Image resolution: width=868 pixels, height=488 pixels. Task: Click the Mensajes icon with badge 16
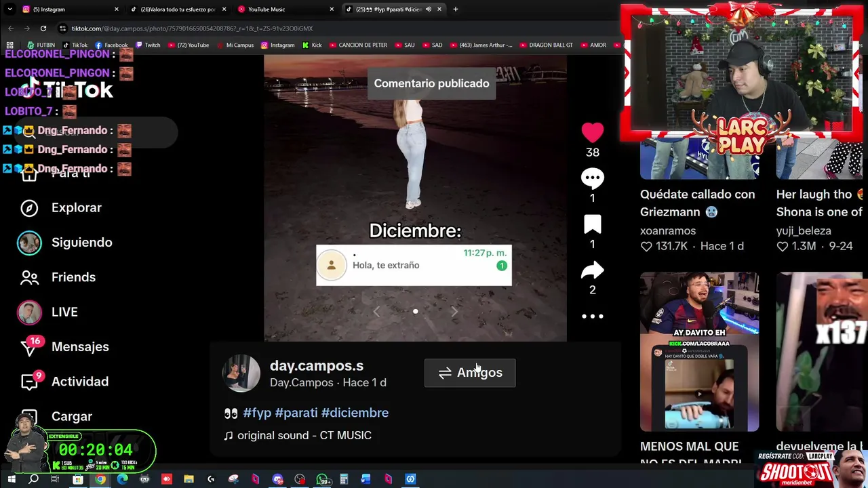pyautogui.click(x=29, y=347)
